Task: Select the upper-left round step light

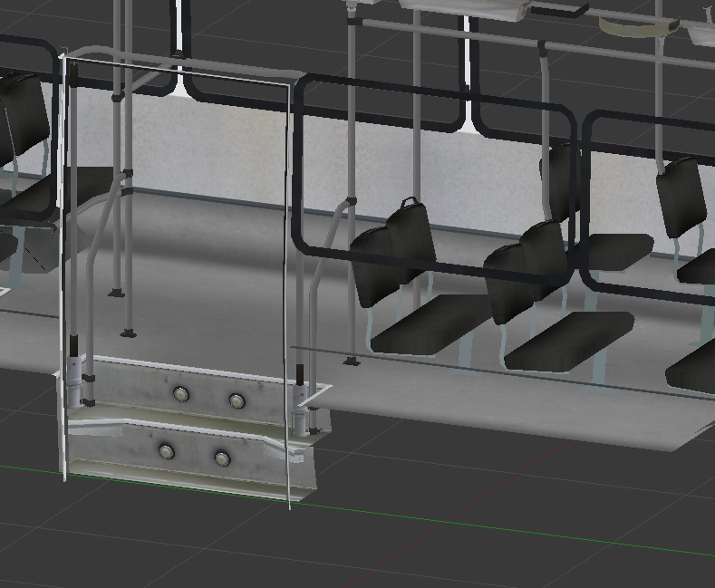Action: click(x=181, y=394)
